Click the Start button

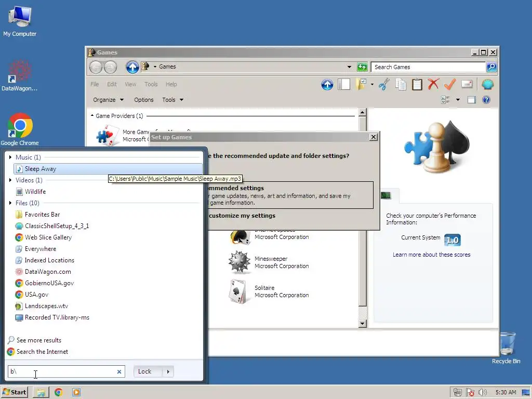[x=14, y=392]
